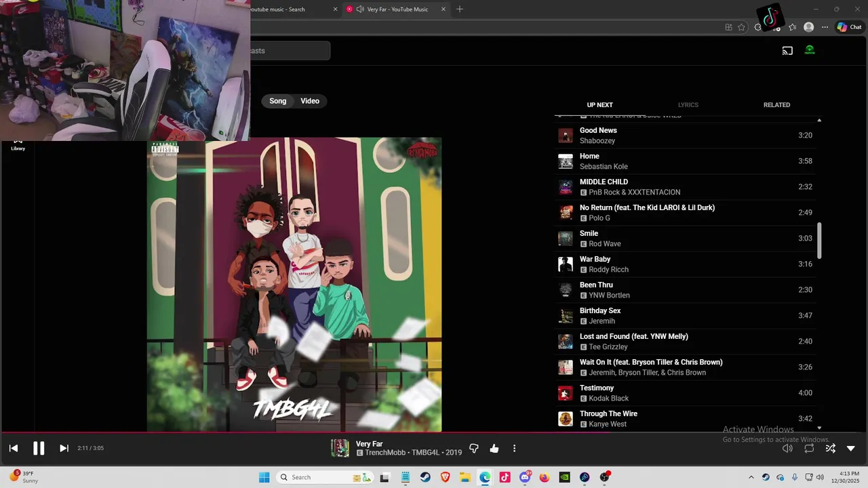Viewport: 868px width, 488px height.
Task: Toggle the repeat mode icon
Action: point(809,448)
